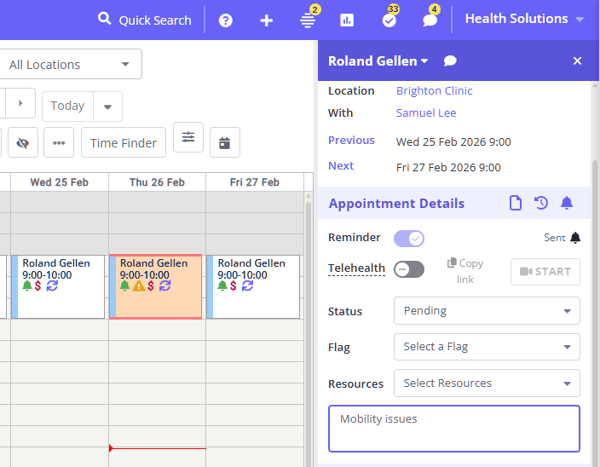Open the reports chart icon
This screenshot has height=467, width=600.
[347, 20]
